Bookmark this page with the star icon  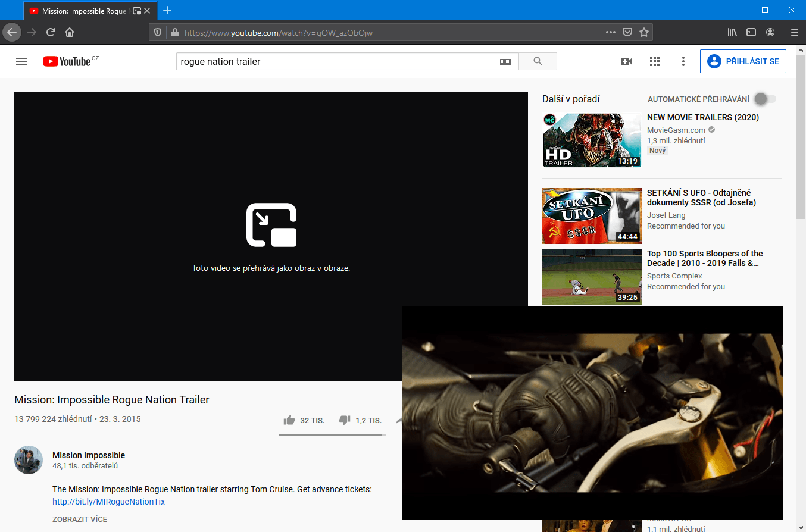[643, 32]
